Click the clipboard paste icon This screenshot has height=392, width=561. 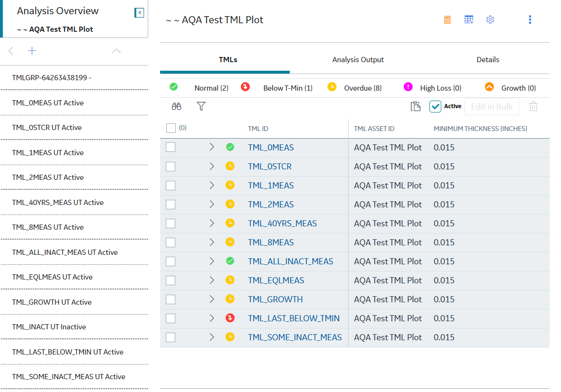pyautogui.click(x=415, y=106)
